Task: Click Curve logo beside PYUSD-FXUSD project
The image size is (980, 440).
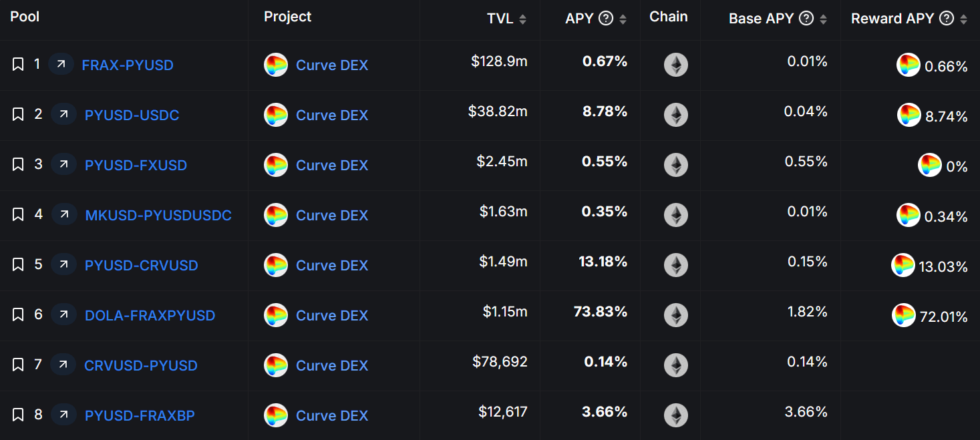Action: point(276,165)
